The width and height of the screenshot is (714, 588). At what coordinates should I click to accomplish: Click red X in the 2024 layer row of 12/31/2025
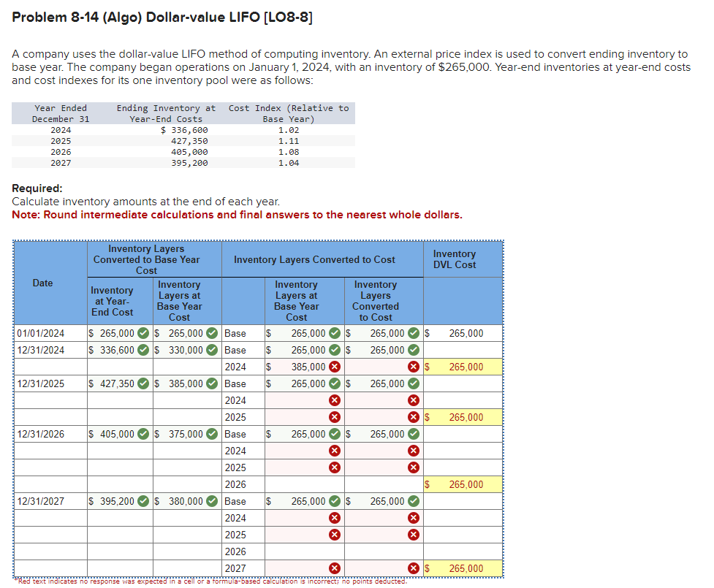tap(334, 400)
